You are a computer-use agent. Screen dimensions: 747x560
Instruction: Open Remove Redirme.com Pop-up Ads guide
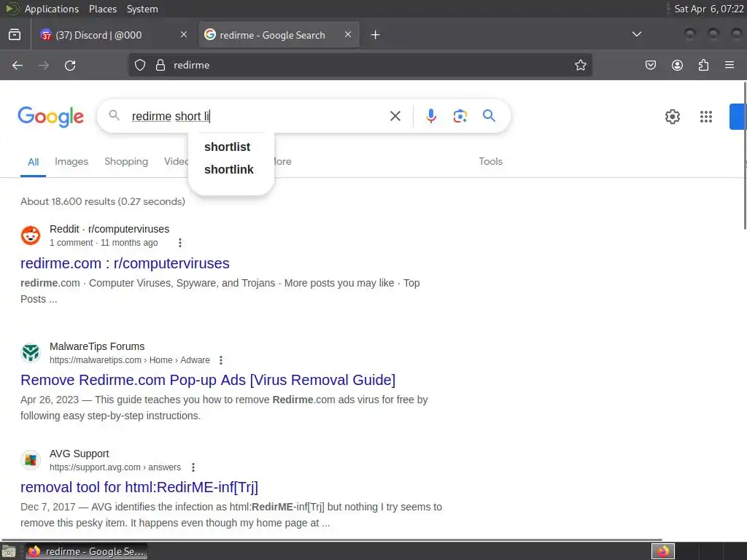tap(208, 380)
